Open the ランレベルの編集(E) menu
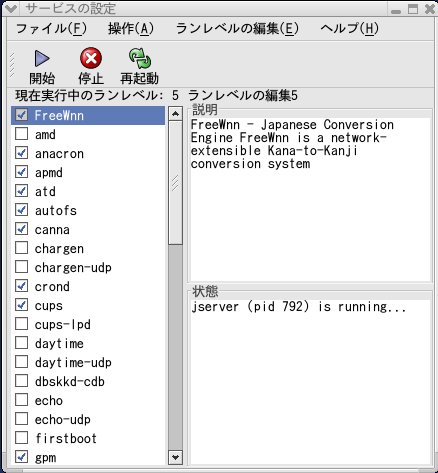438x473 pixels. point(237,29)
